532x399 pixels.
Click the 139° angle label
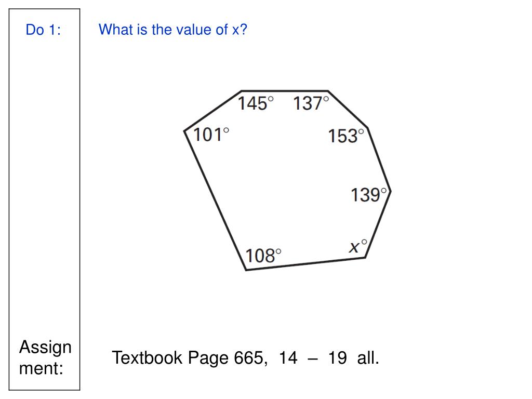click(369, 195)
